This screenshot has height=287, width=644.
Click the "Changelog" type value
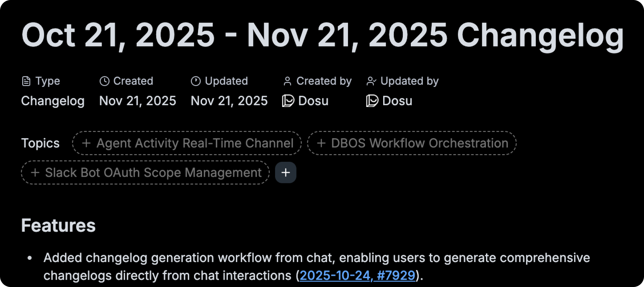[x=53, y=101]
